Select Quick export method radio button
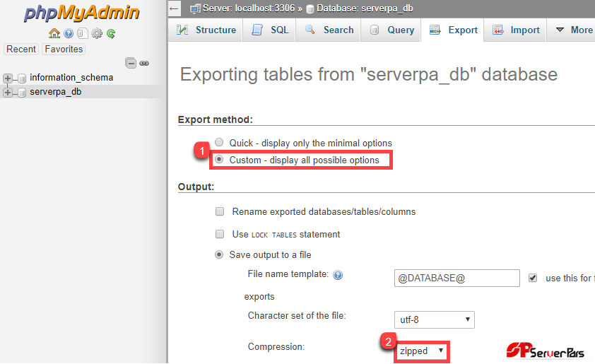The width and height of the screenshot is (595, 364). click(x=219, y=142)
